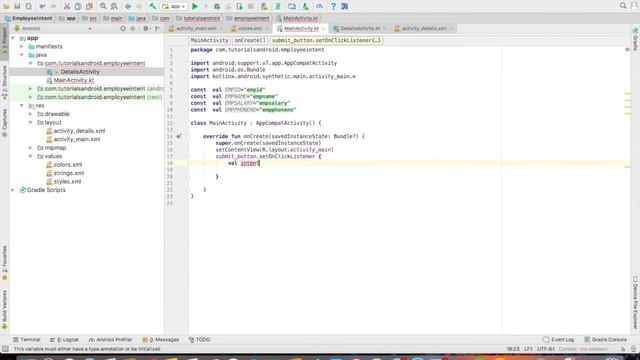
Task: Expand the drawable folder
Action: coord(31,114)
